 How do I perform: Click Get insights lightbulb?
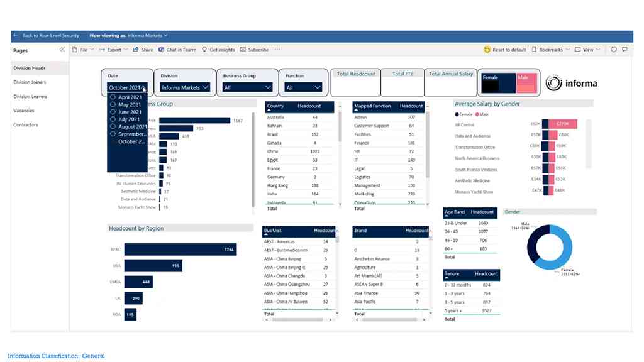(x=204, y=50)
